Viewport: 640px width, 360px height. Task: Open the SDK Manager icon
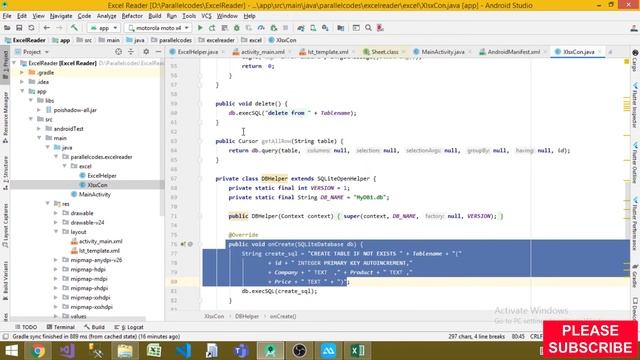325,28
